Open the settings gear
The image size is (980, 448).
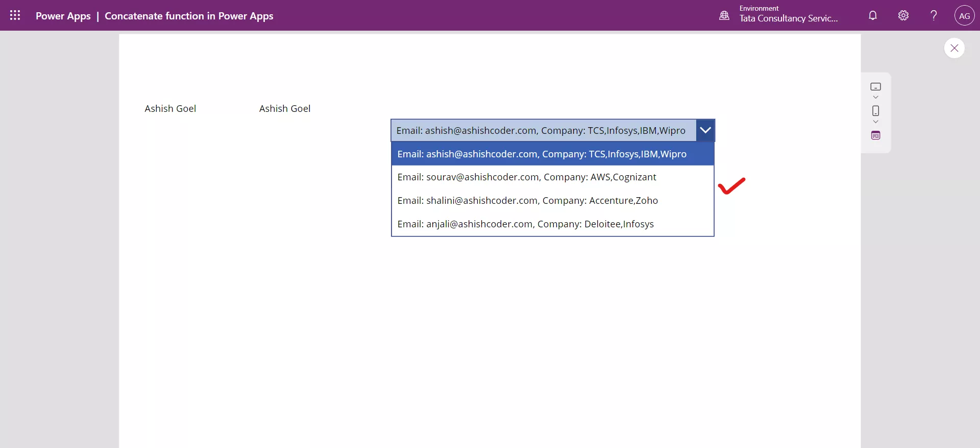903,15
